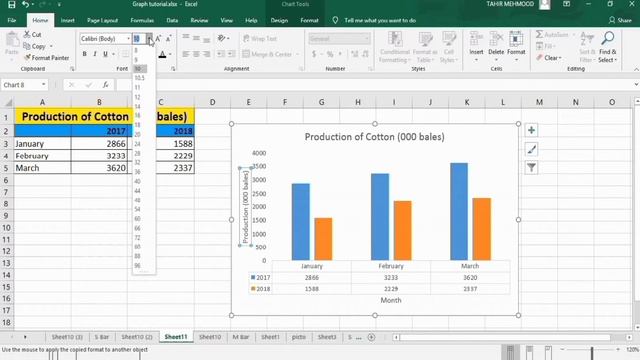Viewport: 640px width, 360px height.
Task: Click Chart Filters funnel icon
Action: tap(531, 167)
